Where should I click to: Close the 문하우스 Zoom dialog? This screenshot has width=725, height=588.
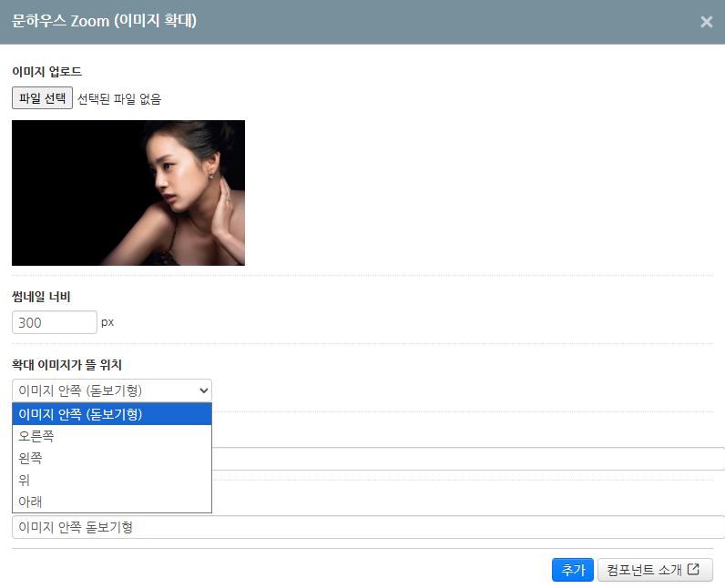pyautogui.click(x=706, y=22)
